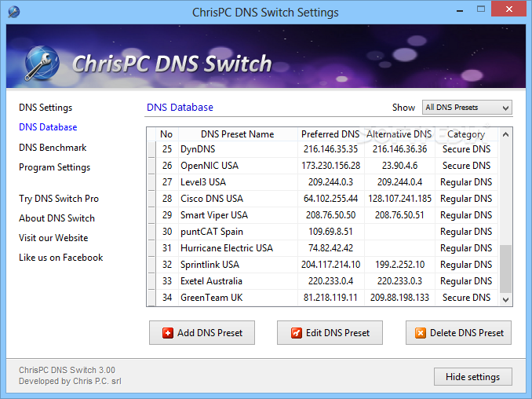The image size is (532, 399).
Task: Sort by the No column header
Action: click(166, 134)
